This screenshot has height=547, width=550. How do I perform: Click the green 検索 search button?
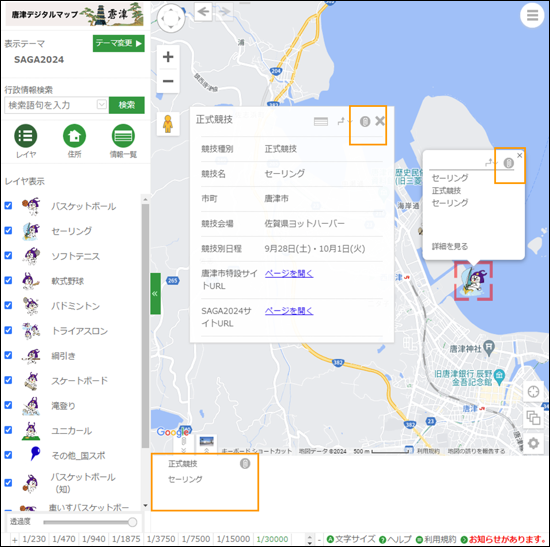[127, 105]
